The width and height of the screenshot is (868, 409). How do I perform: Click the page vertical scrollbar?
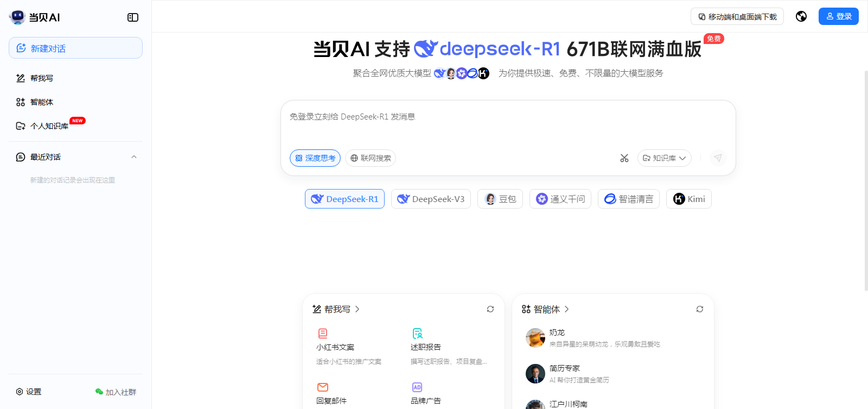pos(865,179)
